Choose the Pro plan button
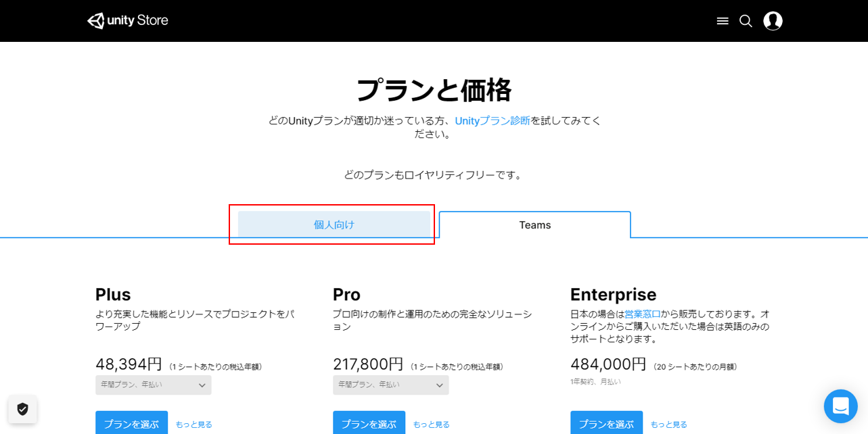 (369, 423)
